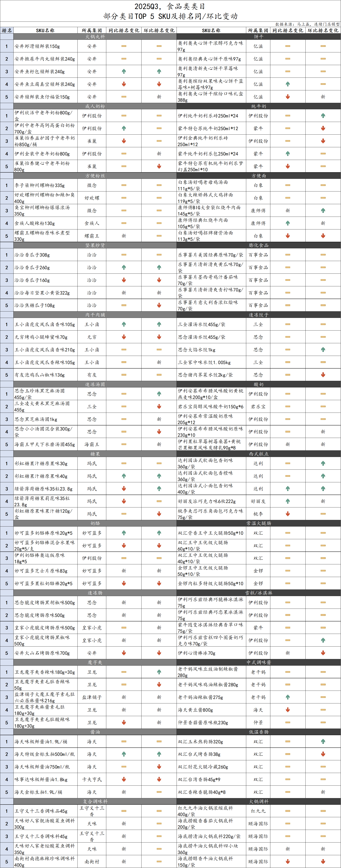Viewport: 341px width, 868px height.
Task: Click green 环比 arrow for 伊利纯牛奶利乐砖250ml*24
Action: tap(323, 116)
